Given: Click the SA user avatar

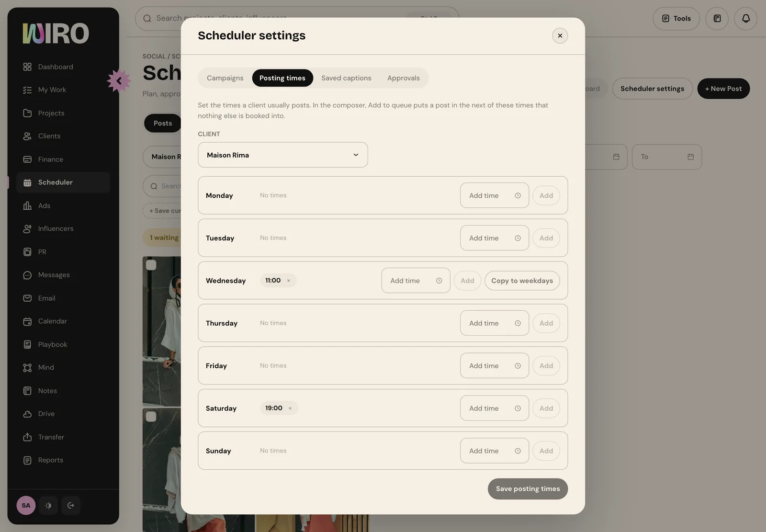Looking at the screenshot, I should (26, 505).
